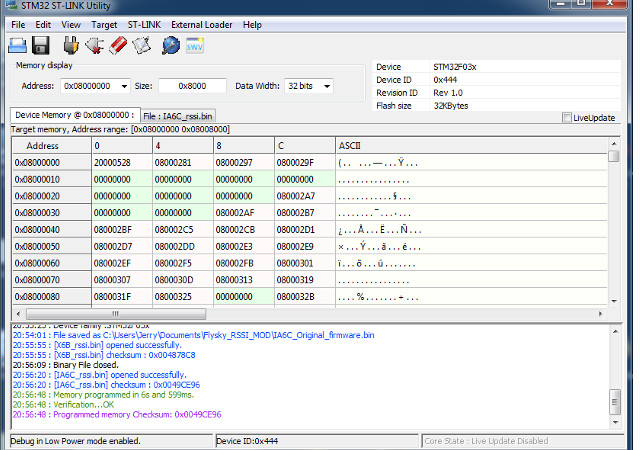Screen dimensions: 640x450
Task: Click the ST-LINK Utility title bar app icon
Action: pyautogui.click(x=11, y=5)
